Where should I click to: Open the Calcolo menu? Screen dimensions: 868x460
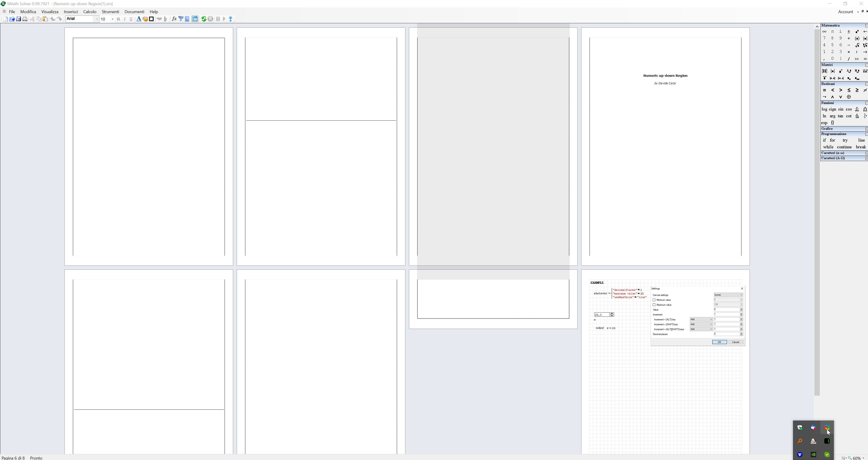pos(90,12)
